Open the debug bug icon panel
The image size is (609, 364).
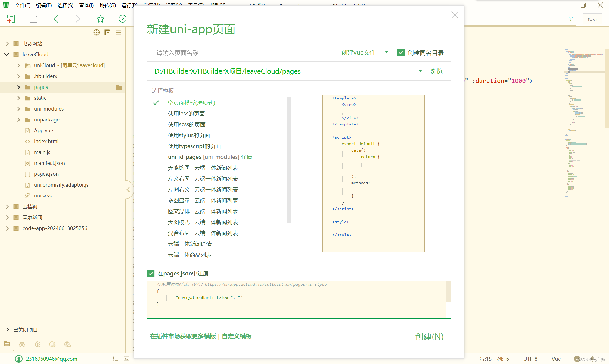pos(37,344)
